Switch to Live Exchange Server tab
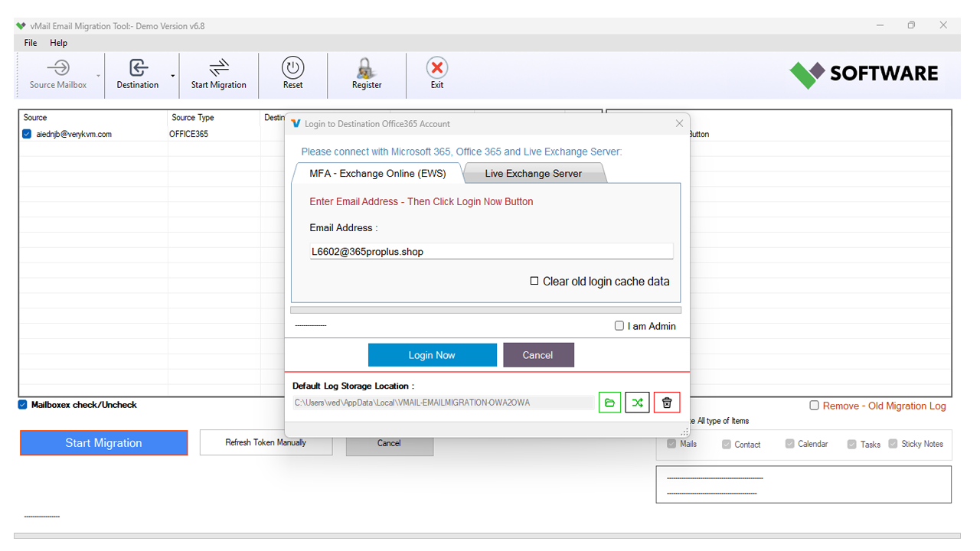980x551 pixels. pyautogui.click(x=534, y=173)
